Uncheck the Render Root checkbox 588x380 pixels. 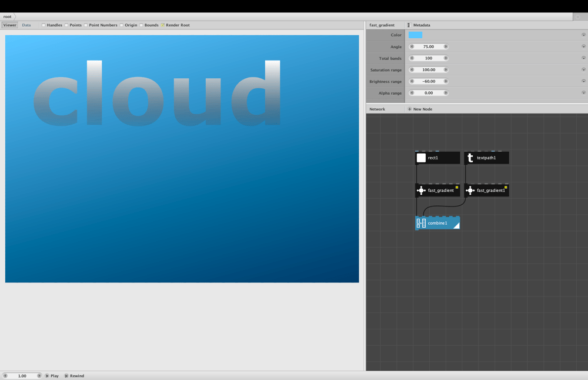[163, 25]
